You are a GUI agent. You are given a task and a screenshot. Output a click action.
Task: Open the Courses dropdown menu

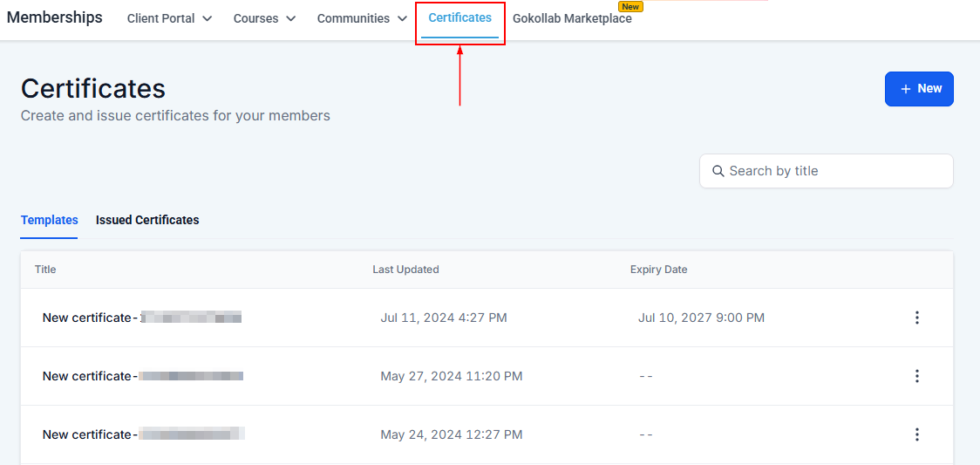coord(264,18)
